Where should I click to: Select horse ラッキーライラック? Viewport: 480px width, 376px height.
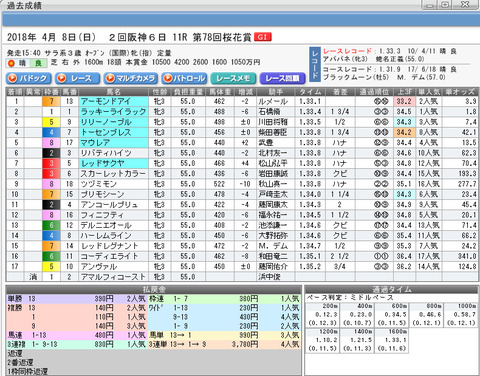[x=113, y=112]
